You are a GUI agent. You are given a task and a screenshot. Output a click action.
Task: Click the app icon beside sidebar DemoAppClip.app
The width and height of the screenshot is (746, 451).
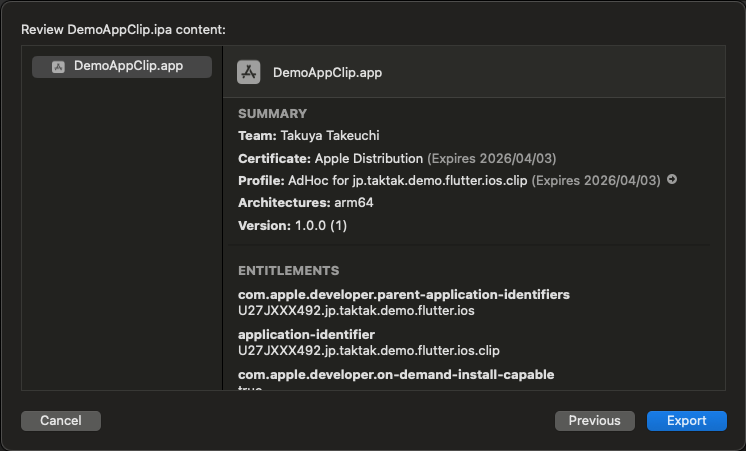tap(58, 67)
